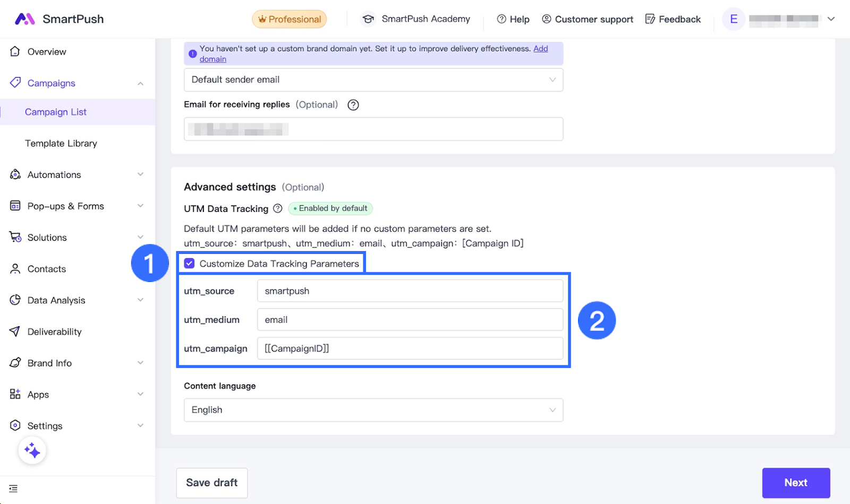
Task: Go to Overview in sidebar
Action: [47, 52]
